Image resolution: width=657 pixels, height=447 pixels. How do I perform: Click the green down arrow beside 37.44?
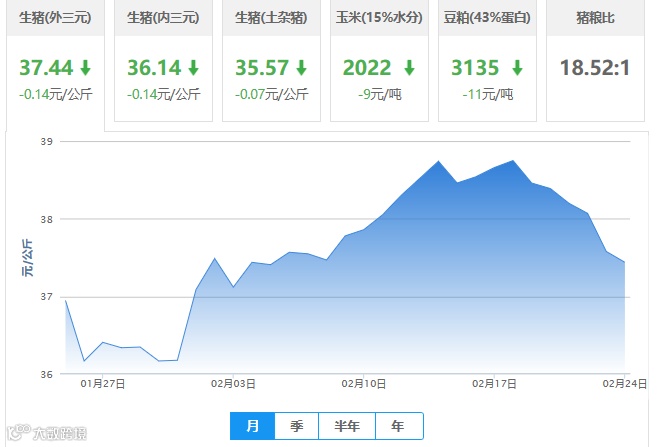pos(85,67)
